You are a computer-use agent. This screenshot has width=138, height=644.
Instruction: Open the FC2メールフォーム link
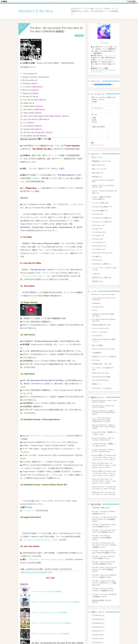point(98,145)
